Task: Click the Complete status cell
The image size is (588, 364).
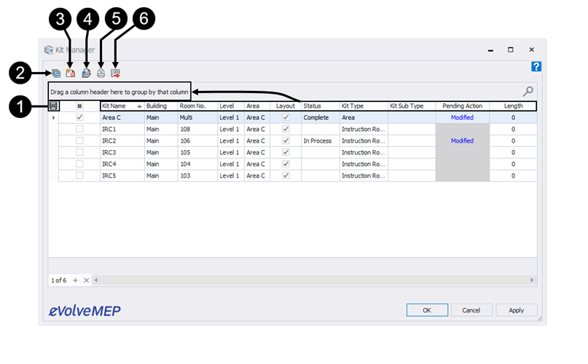Action: 321,118
